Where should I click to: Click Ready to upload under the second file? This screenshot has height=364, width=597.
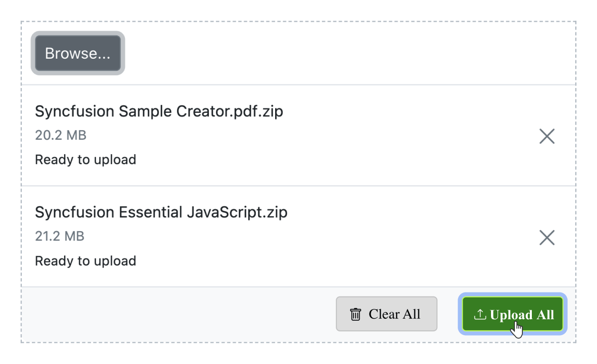pyautogui.click(x=85, y=261)
